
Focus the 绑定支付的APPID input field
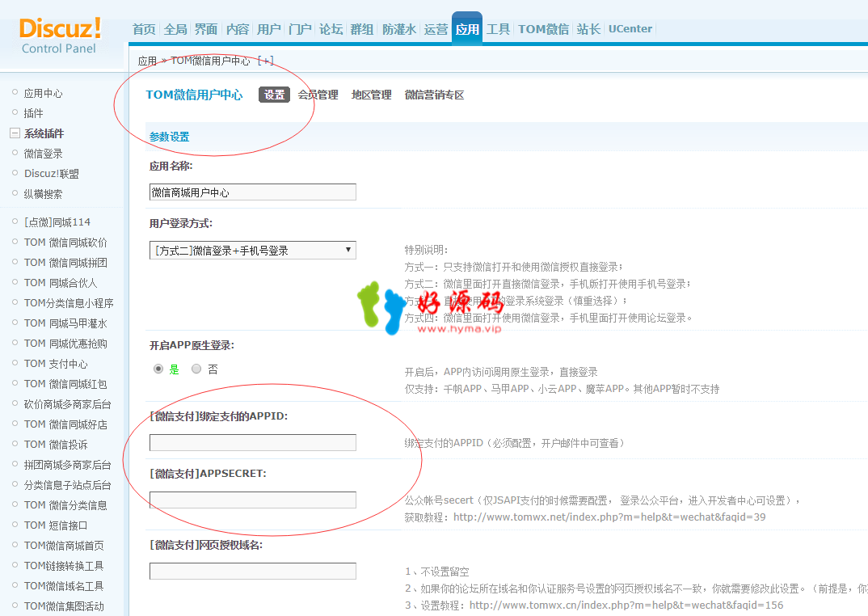tap(252, 443)
